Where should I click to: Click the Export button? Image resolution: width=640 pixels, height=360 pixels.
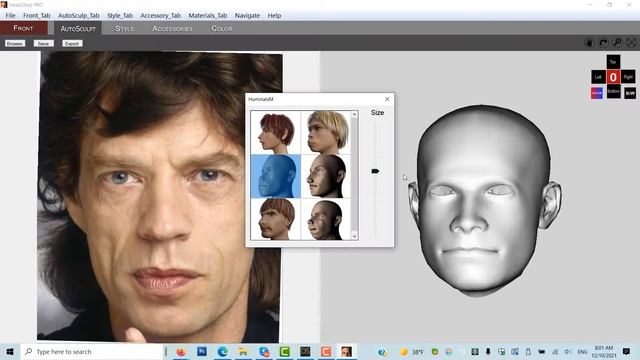pos(72,43)
